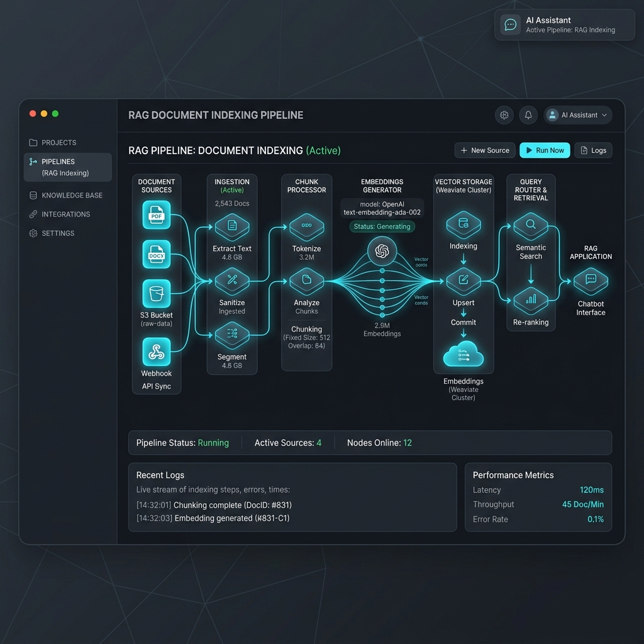Click the '2,543 Docs' ingestion count
This screenshot has width=644, height=644.
click(232, 203)
